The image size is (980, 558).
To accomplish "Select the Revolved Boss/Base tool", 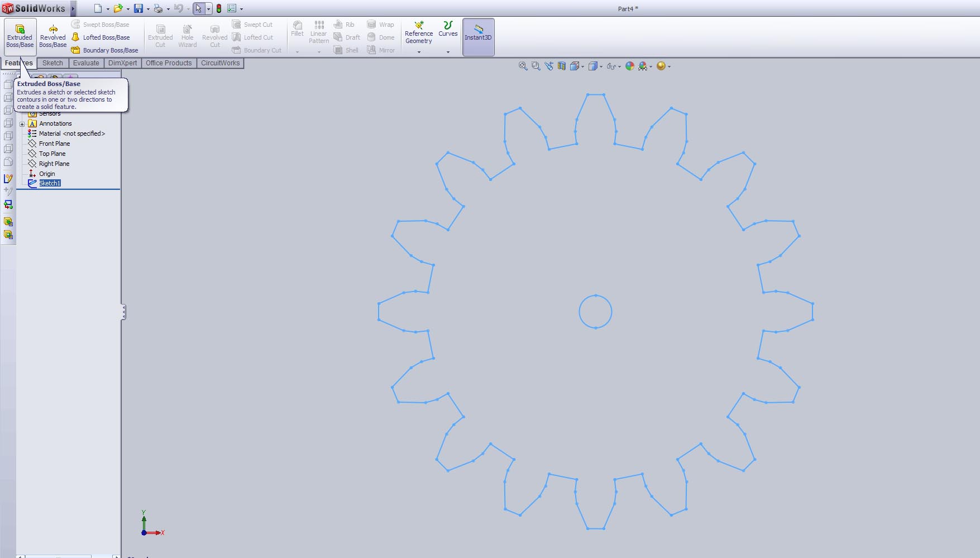I will (x=53, y=36).
